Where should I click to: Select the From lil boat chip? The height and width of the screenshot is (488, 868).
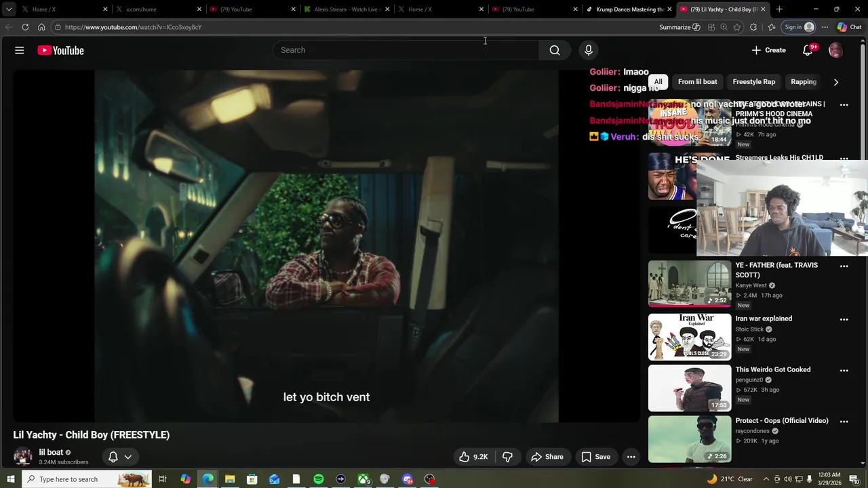point(697,82)
